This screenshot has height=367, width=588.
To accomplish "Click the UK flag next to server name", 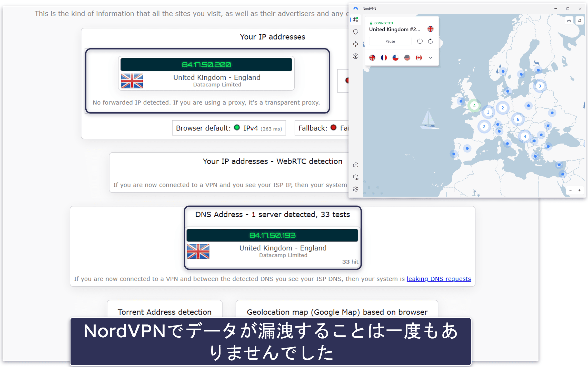I will [x=431, y=29].
